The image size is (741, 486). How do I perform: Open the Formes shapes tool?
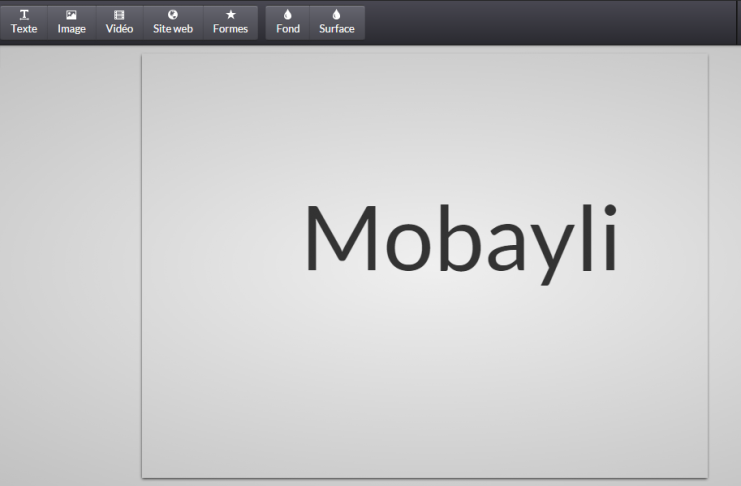coord(231,22)
